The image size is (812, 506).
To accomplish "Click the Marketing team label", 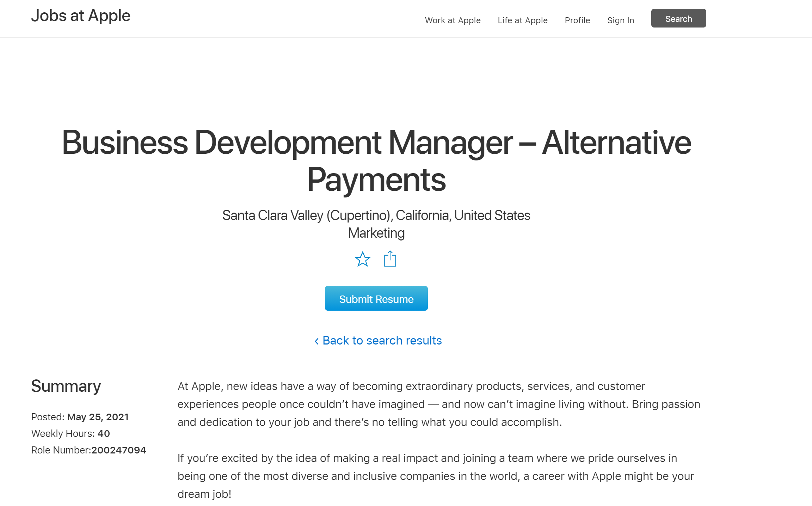I will pos(376,233).
